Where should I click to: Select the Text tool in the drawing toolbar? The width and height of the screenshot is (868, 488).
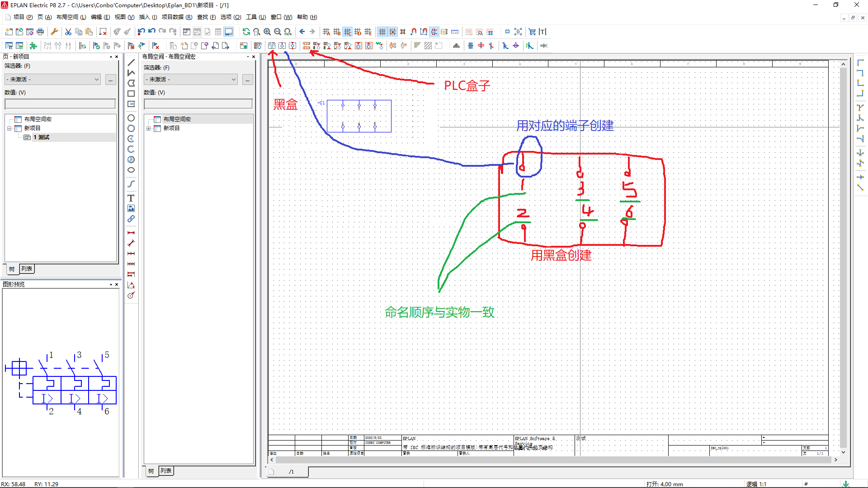pos(131,198)
